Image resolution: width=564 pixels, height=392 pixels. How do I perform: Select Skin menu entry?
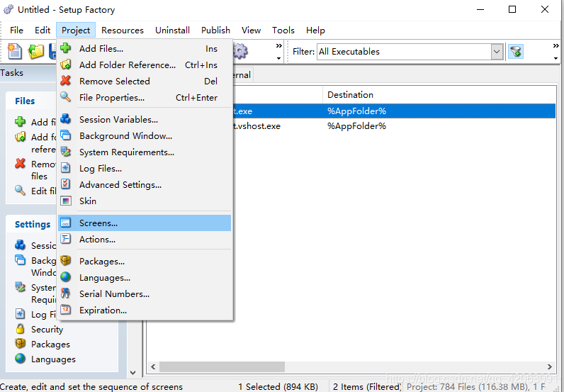click(145, 201)
